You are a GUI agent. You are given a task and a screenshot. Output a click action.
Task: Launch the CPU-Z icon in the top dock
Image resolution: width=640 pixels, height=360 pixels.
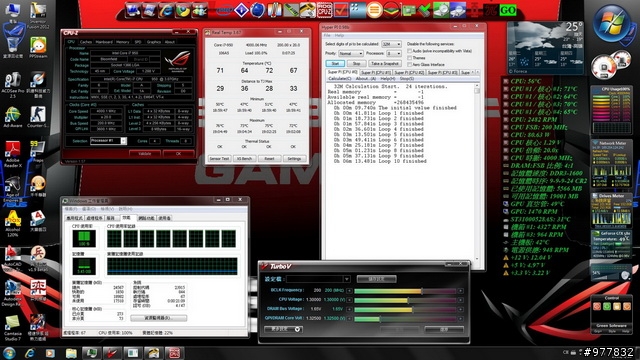click(324, 10)
